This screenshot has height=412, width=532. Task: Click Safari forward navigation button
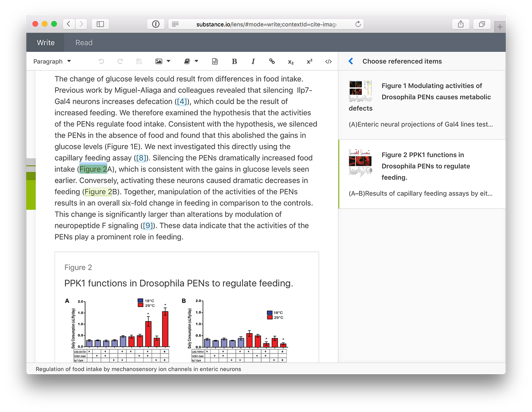pos(81,24)
